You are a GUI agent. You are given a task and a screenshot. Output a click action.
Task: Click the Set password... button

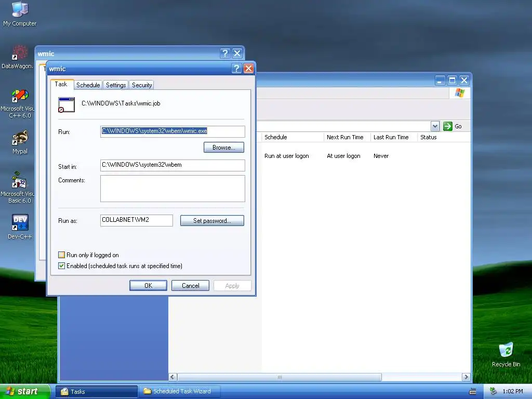point(212,220)
